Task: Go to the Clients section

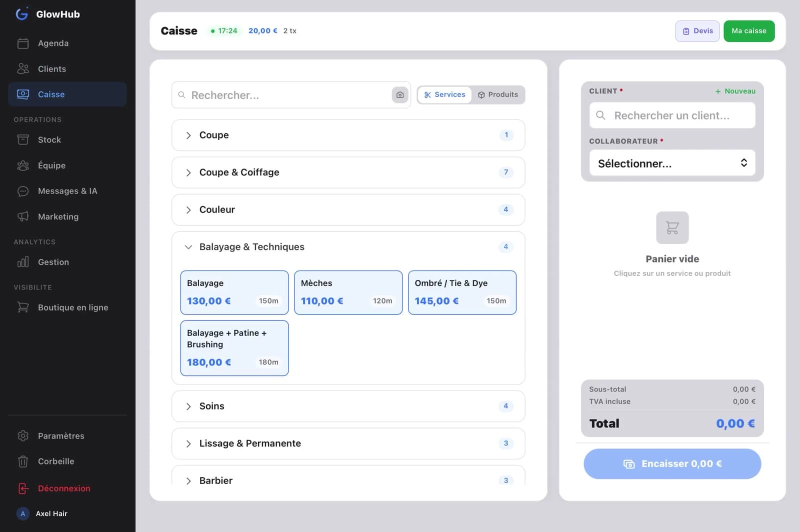Action: (x=67, y=68)
